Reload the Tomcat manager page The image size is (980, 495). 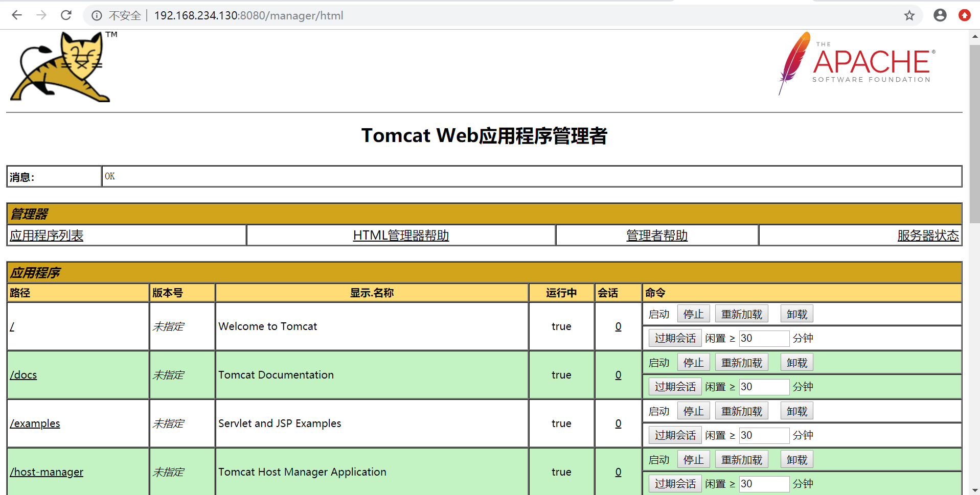(66, 15)
